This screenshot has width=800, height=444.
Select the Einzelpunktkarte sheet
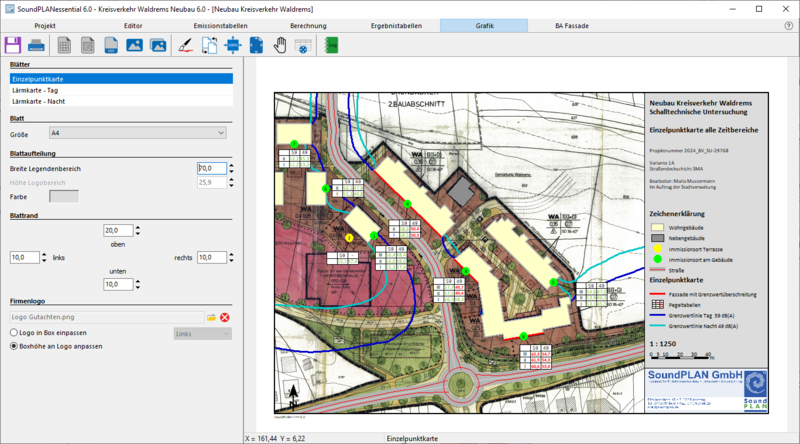coord(121,79)
